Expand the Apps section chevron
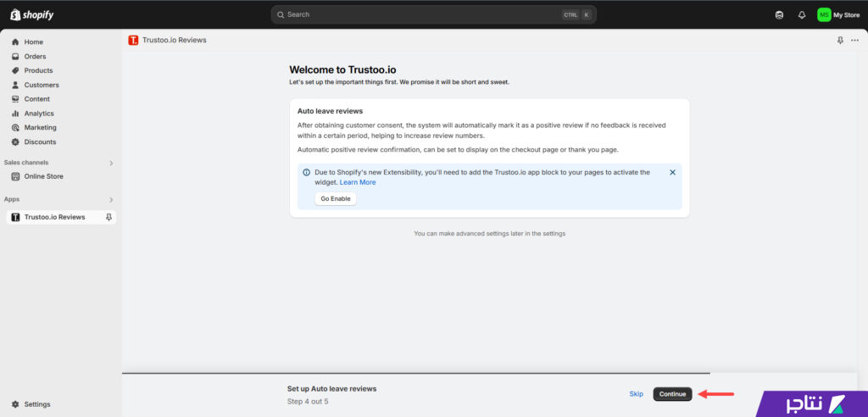Image resolution: width=868 pixels, height=417 pixels. pos(111,199)
